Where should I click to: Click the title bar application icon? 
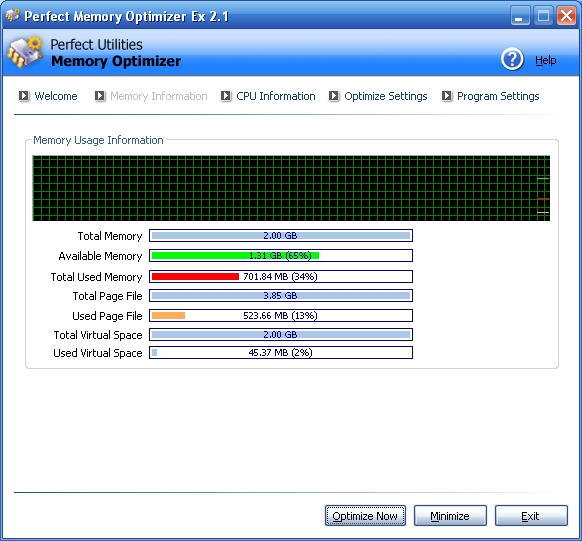pyautogui.click(x=13, y=15)
